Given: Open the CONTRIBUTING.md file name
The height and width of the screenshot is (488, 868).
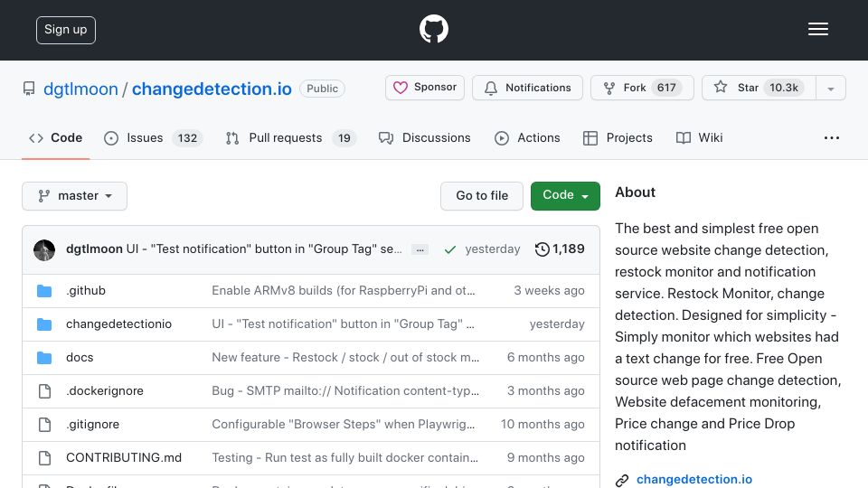Looking at the screenshot, I should pos(124,457).
